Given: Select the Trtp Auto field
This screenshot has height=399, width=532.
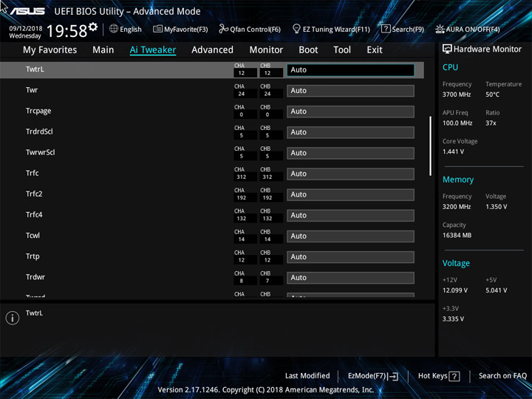Looking at the screenshot, I should (350, 257).
